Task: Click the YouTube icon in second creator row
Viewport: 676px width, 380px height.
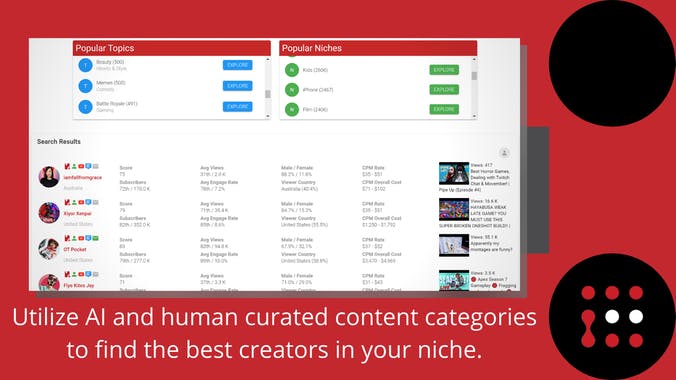Action: pyautogui.click(x=81, y=202)
